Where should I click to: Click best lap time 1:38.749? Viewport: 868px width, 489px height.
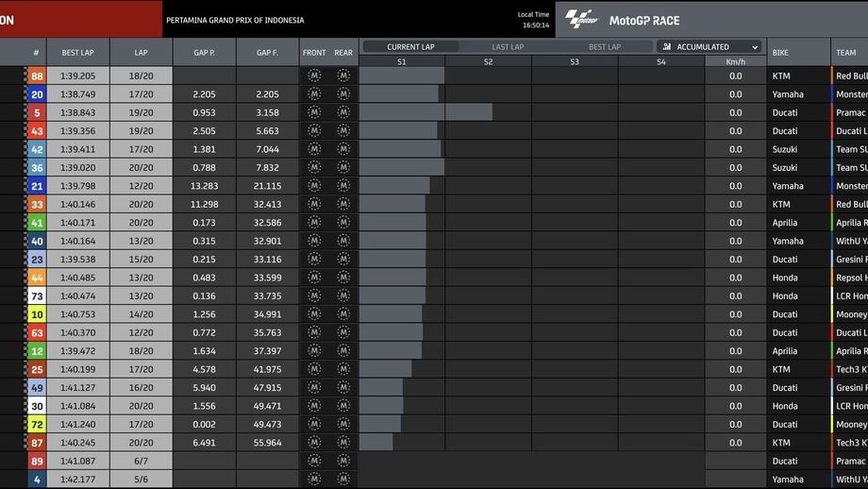pyautogui.click(x=77, y=94)
